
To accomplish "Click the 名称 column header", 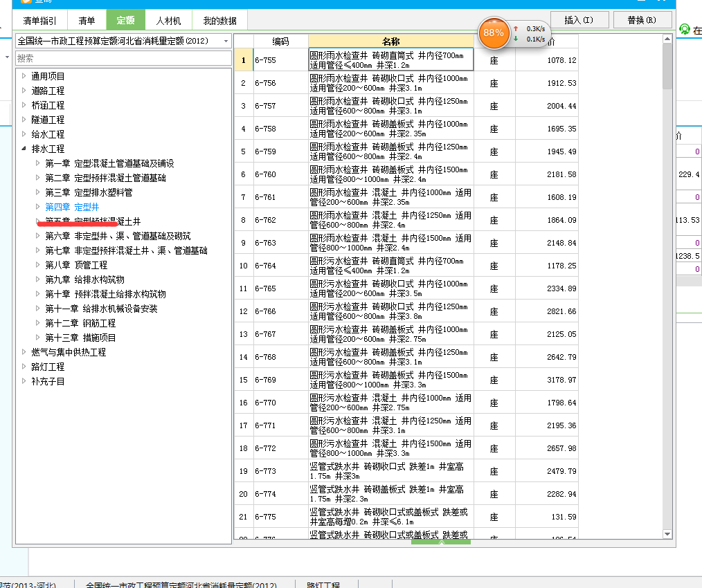I will pos(391,42).
